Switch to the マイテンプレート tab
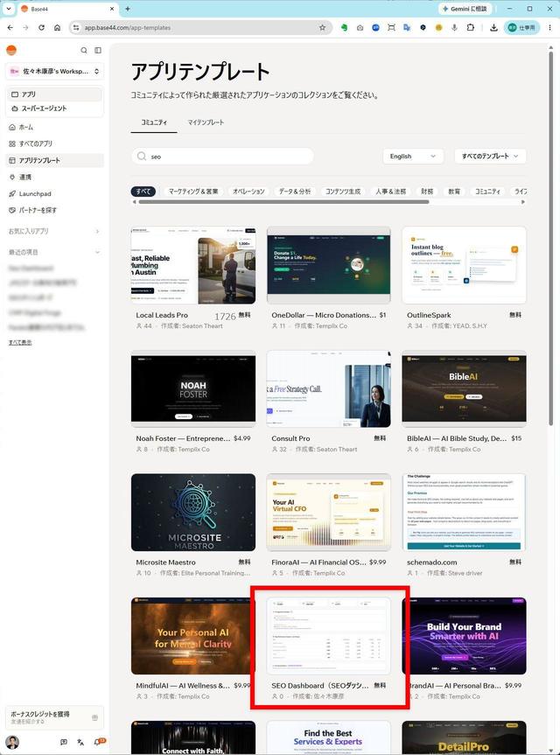The height and width of the screenshot is (755, 560). [x=206, y=122]
